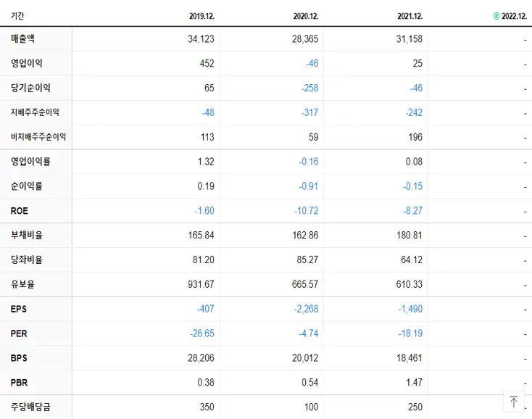Click the EPS row label
This screenshot has width=532, height=419.
[19, 309]
